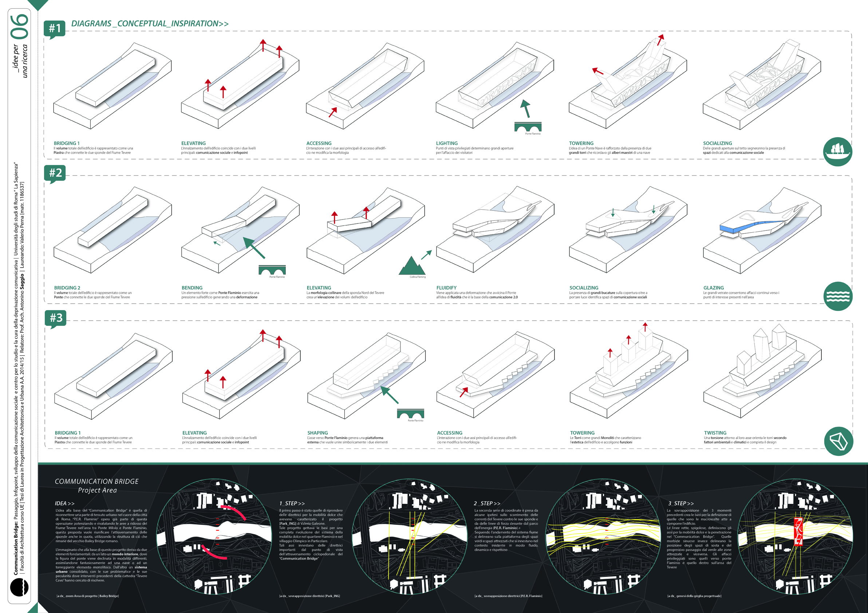Select the DIAGRAMS_CONCEPTUAL_INSPIRATION heading
The width and height of the screenshot is (868, 613).
150,23
